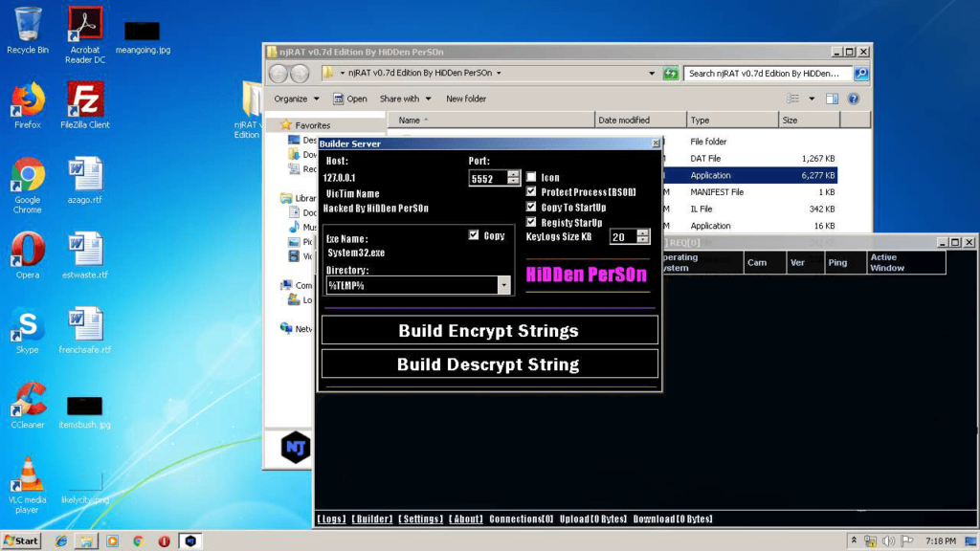Close the Builder Server dialog

click(656, 143)
